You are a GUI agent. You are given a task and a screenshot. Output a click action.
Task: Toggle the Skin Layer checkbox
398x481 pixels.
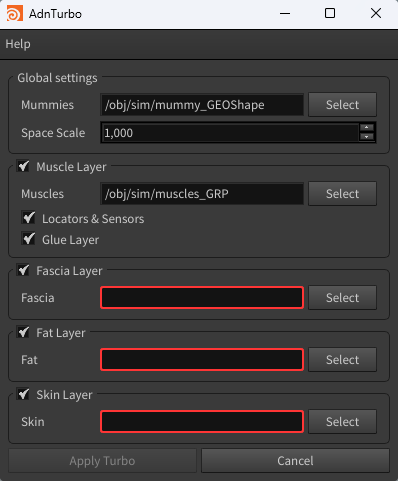(x=23, y=394)
